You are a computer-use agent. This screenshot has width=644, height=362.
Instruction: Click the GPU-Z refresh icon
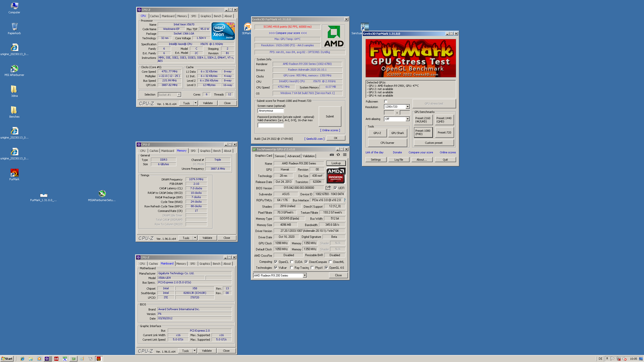pyautogui.click(x=338, y=155)
